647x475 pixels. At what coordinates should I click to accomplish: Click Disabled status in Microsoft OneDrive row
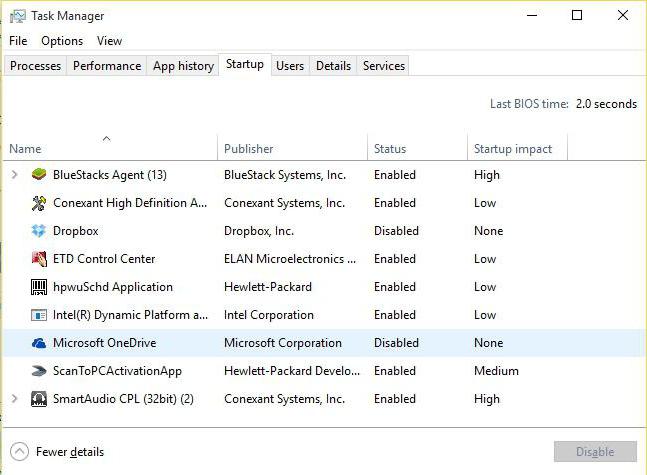[x=396, y=343]
